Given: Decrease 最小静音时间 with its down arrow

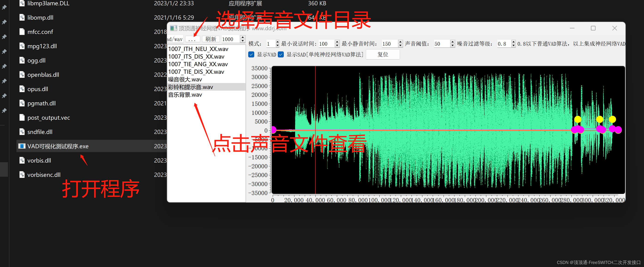Looking at the screenshot, I should [x=400, y=45].
